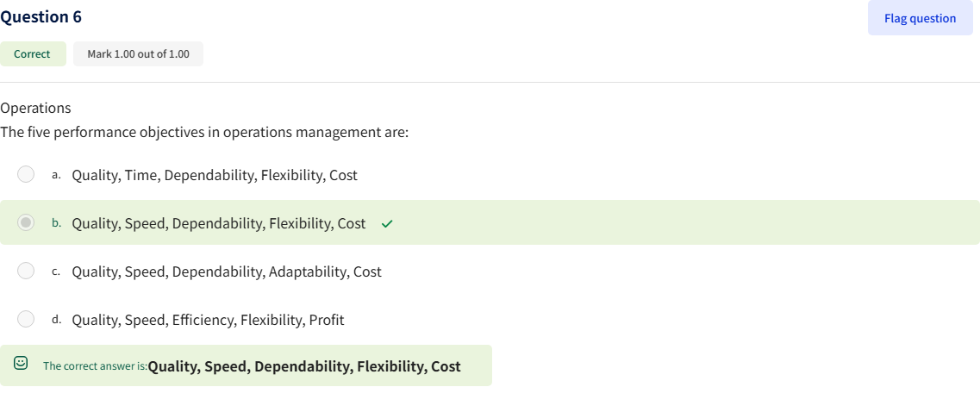
Task: Click answer text with Efficiency and Profit
Action: [207, 320]
